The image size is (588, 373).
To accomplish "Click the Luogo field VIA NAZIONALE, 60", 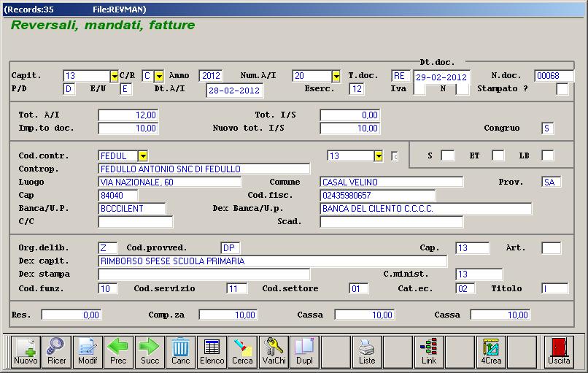I will 170,182.
